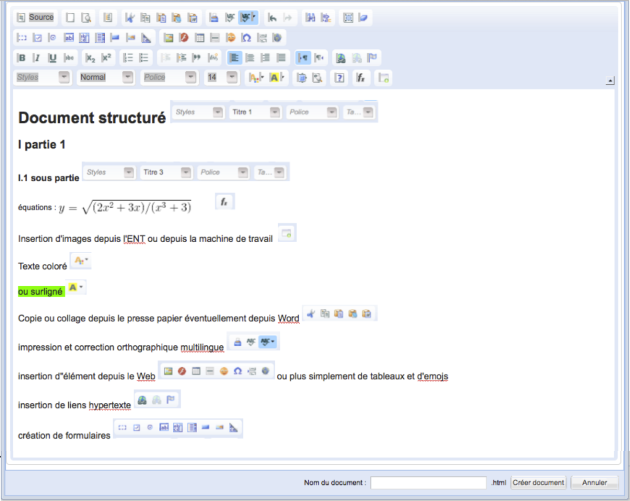Switch to Source view
The height and width of the screenshot is (501, 630).
point(35,17)
